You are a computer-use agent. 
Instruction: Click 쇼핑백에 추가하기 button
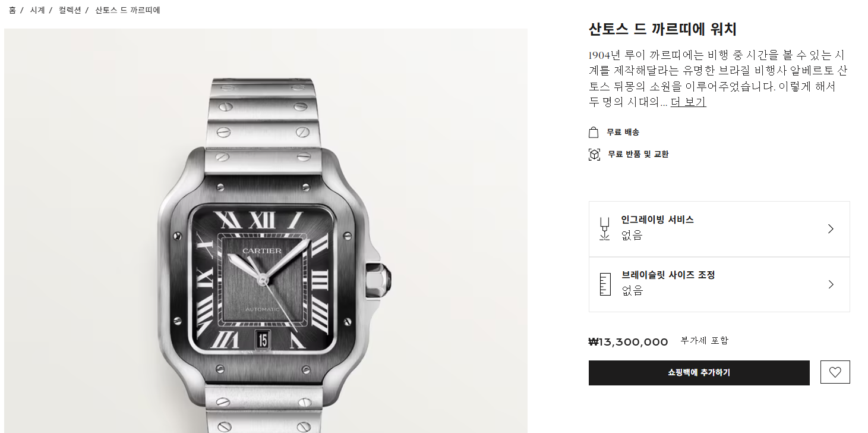click(699, 373)
